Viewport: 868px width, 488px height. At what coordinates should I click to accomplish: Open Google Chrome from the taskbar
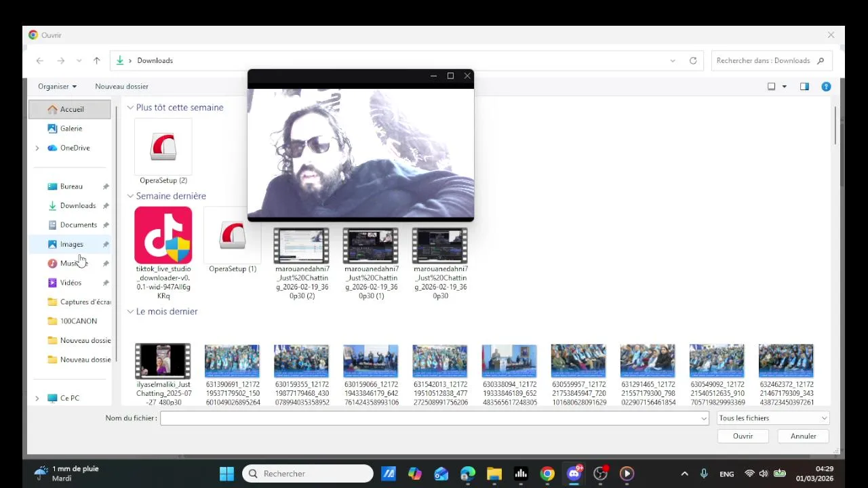tap(547, 474)
